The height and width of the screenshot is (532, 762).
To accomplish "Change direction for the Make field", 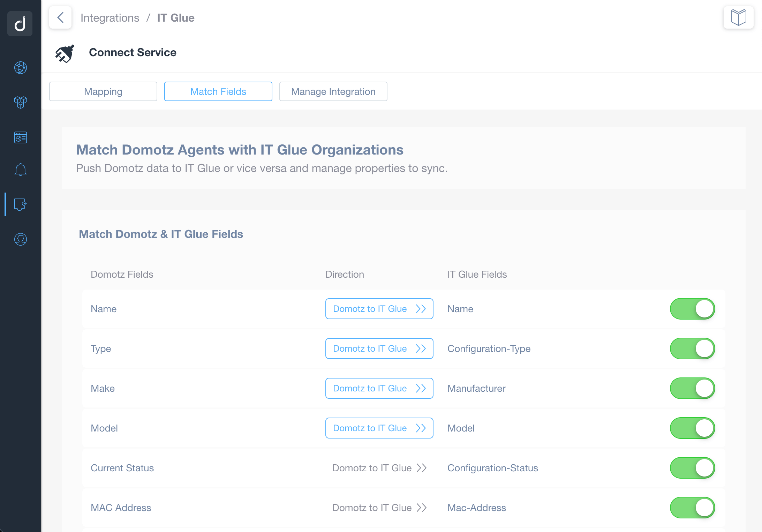I will [379, 388].
